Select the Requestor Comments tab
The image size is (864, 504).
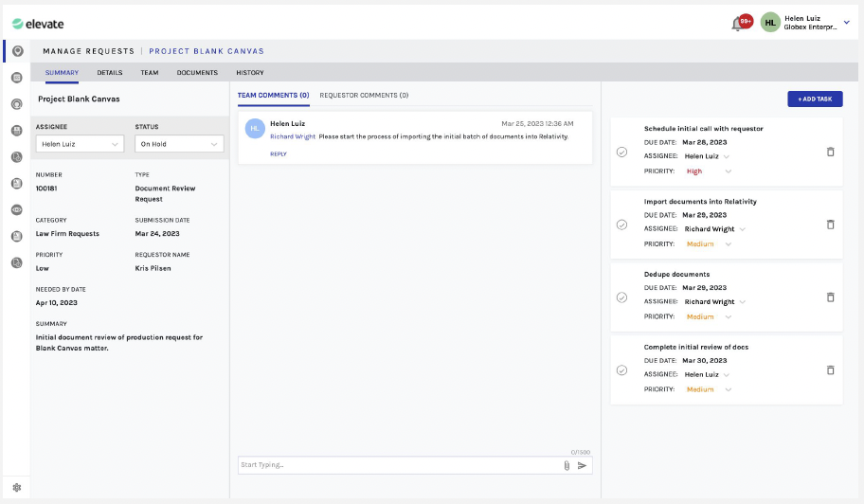point(364,96)
